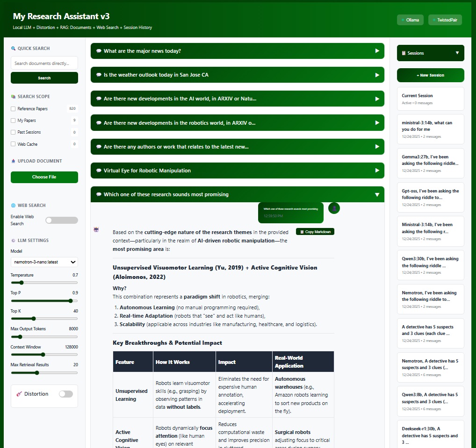The height and width of the screenshot is (448, 476).
Task: Start a new session with + New Session
Action: click(x=430, y=75)
